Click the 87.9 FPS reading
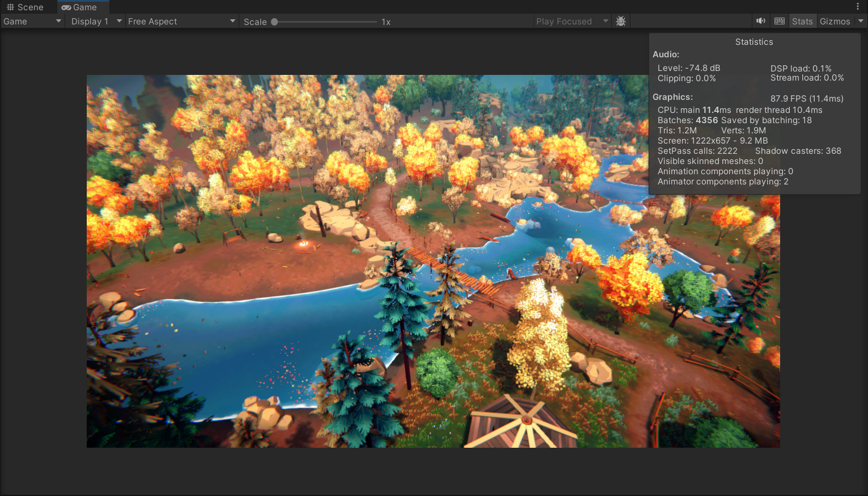Image resolution: width=868 pixels, height=496 pixels. click(807, 99)
